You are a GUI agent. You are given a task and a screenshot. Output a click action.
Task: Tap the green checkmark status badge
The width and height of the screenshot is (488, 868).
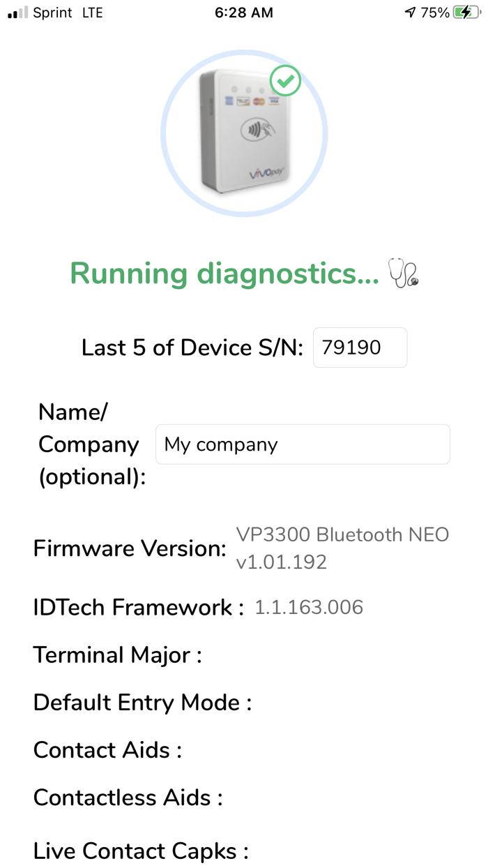285,80
